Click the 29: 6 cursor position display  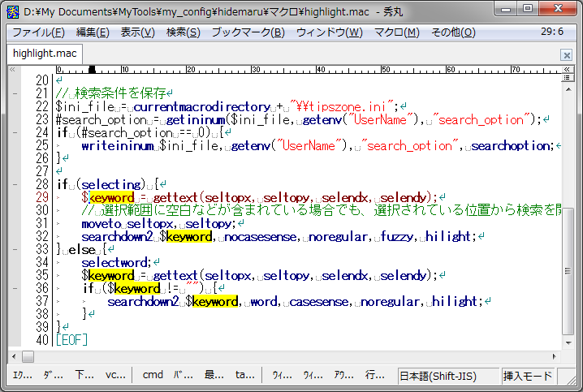click(x=552, y=32)
